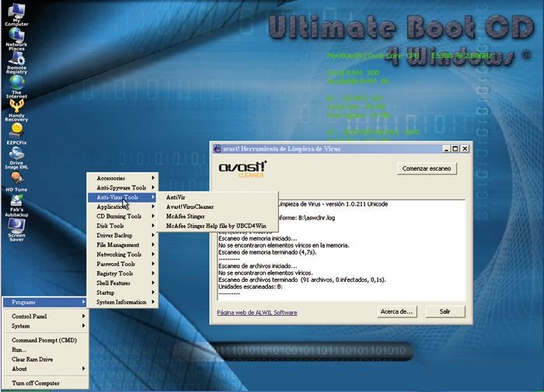544x392 pixels.
Task: Select AntiVir from the submenu
Action: click(x=218, y=197)
